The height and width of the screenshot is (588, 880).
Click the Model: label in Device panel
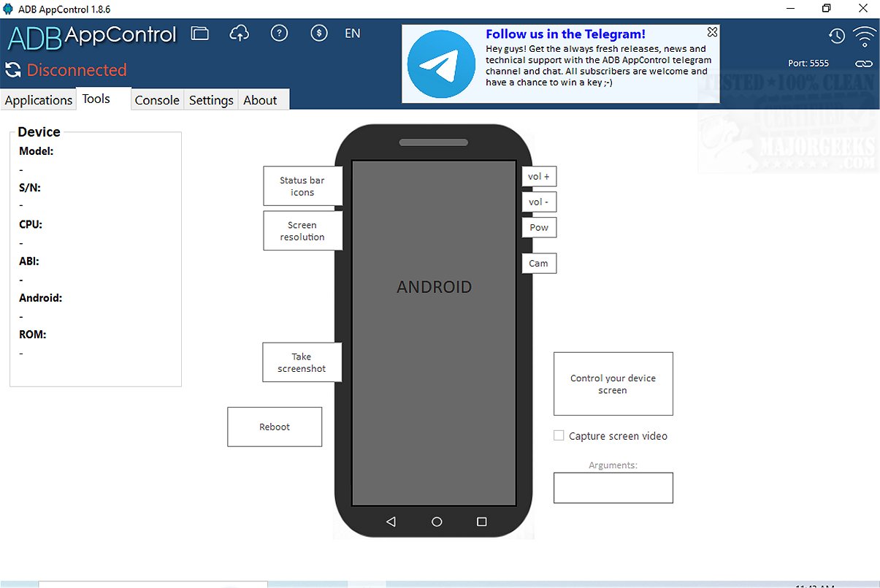point(37,151)
